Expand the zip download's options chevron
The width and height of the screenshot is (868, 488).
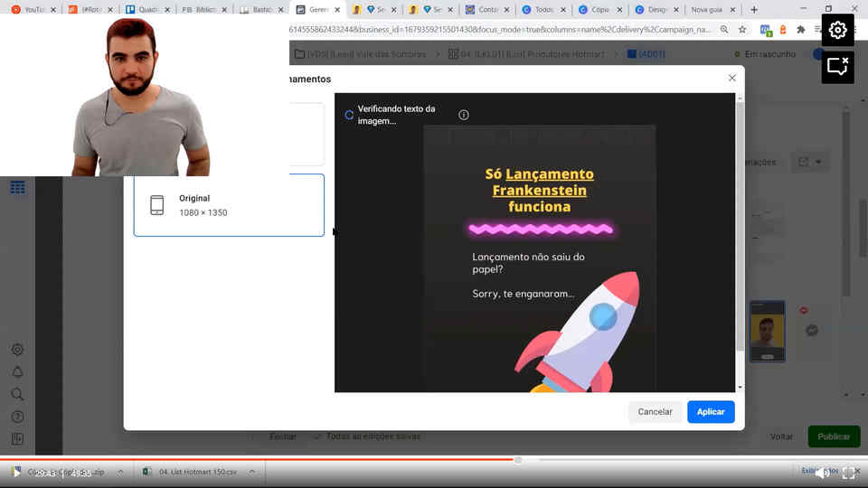pyautogui.click(x=120, y=472)
